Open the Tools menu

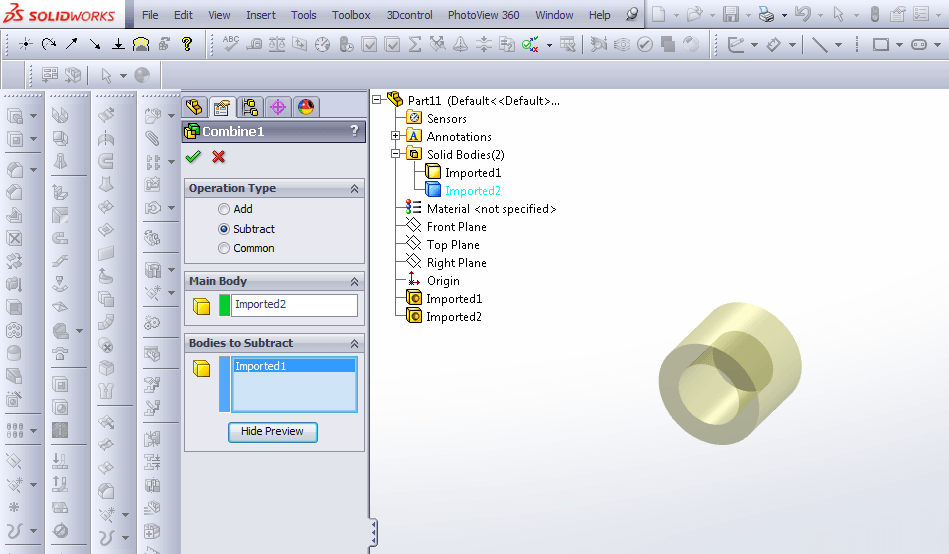coord(304,15)
